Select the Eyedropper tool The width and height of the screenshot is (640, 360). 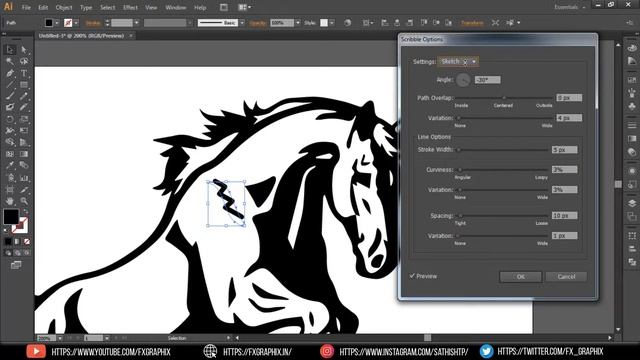10,165
